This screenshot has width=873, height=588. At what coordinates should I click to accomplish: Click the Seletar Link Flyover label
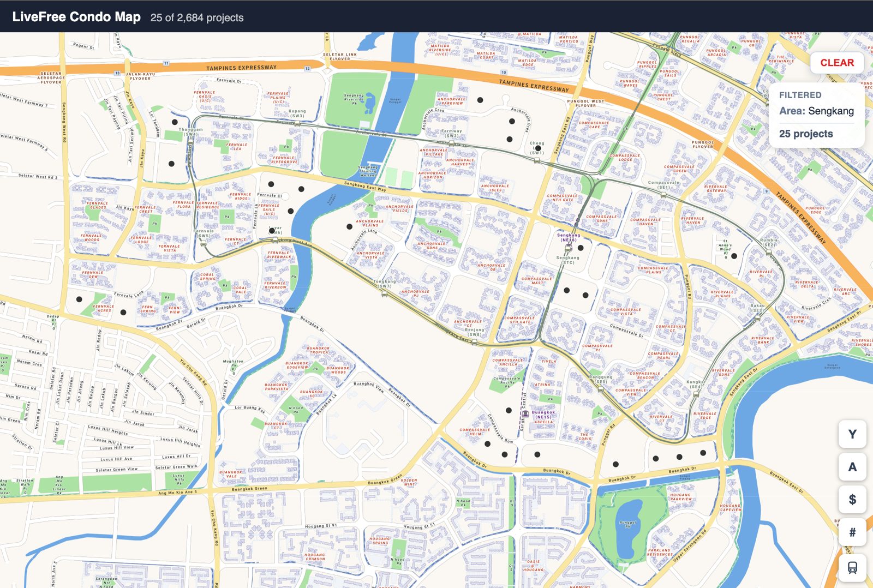click(339, 56)
